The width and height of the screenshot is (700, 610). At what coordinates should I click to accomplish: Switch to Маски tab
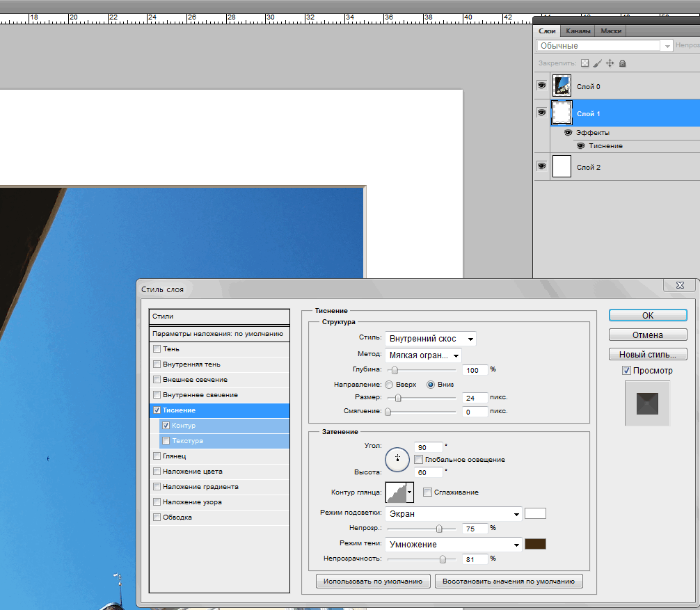point(611,31)
